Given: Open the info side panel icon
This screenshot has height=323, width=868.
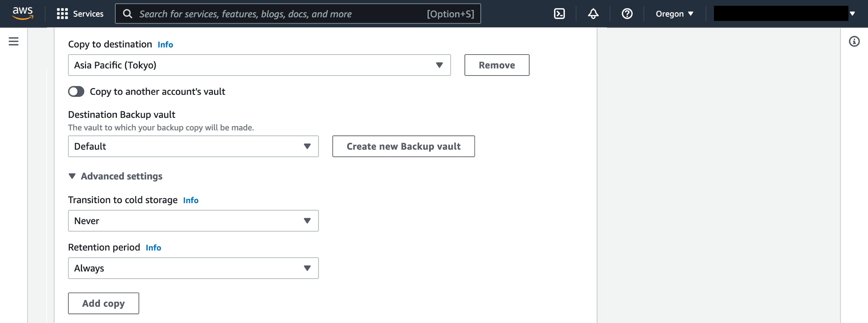Looking at the screenshot, I should [854, 41].
